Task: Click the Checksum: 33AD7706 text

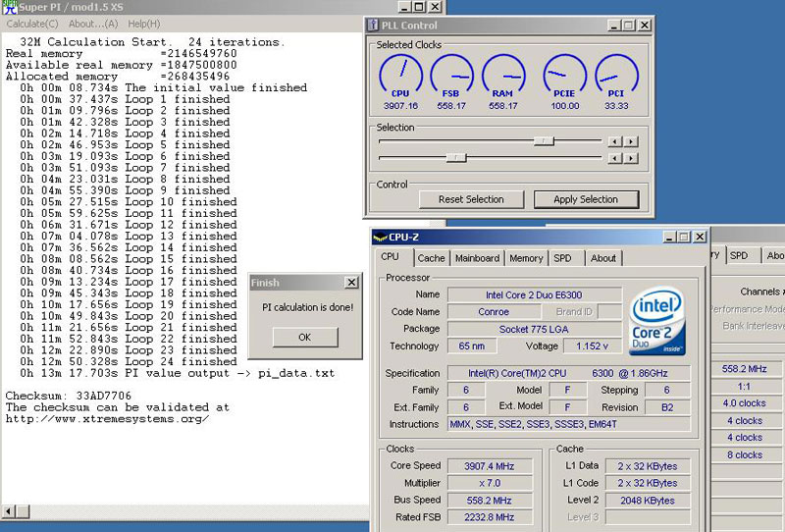Action: pos(69,396)
